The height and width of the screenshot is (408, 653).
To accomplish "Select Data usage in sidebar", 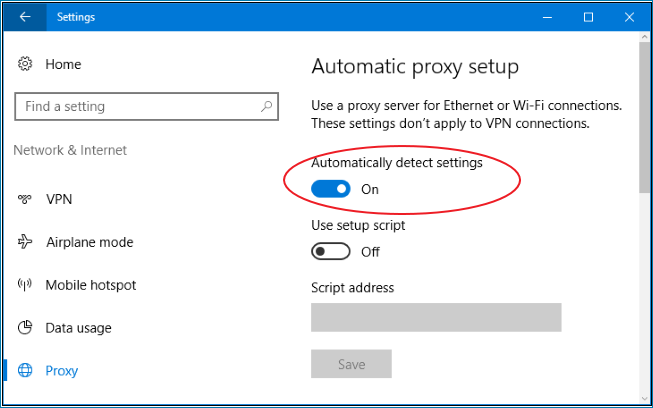I will click(78, 328).
